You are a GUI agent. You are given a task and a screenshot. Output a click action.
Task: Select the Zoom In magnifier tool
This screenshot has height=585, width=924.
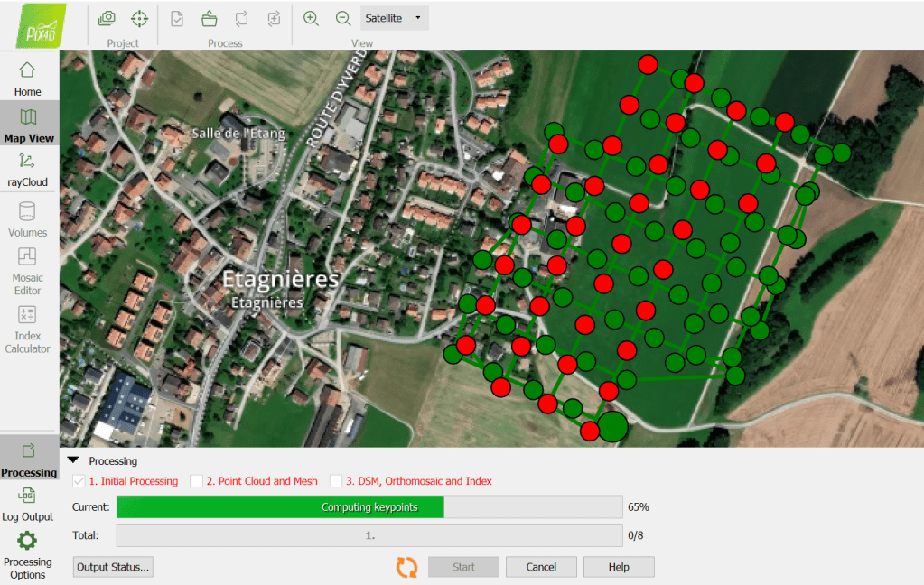tap(311, 17)
